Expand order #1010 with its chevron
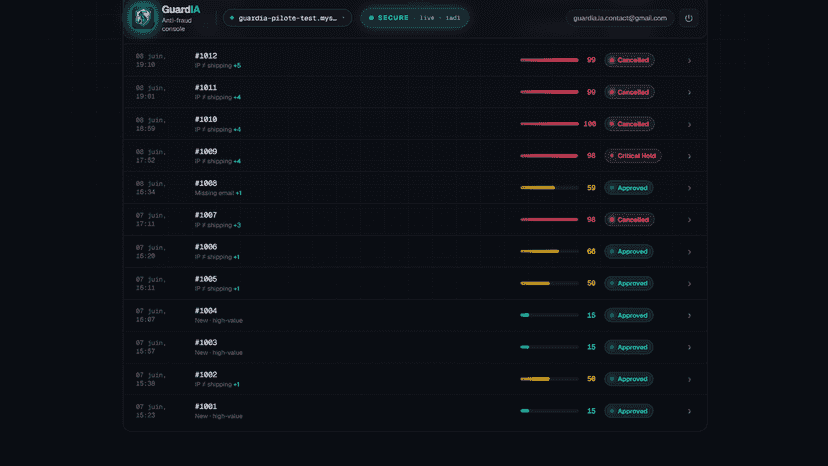The height and width of the screenshot is (466, 828). tap(689, 125)
